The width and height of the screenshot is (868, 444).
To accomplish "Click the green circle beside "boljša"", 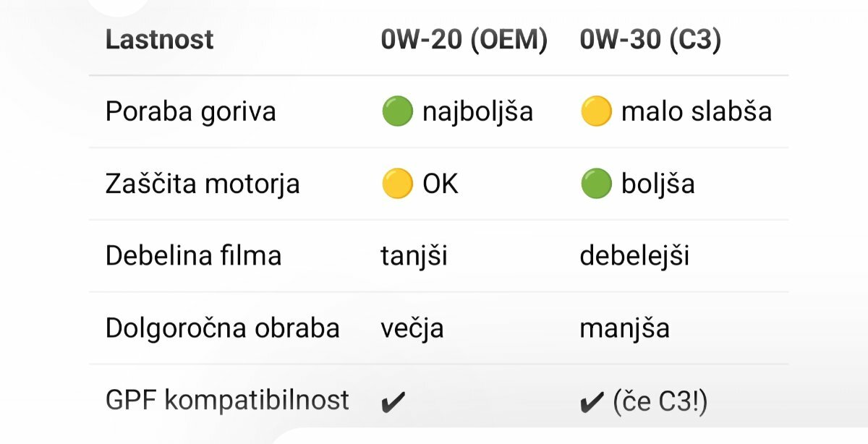I will [595, 184].
